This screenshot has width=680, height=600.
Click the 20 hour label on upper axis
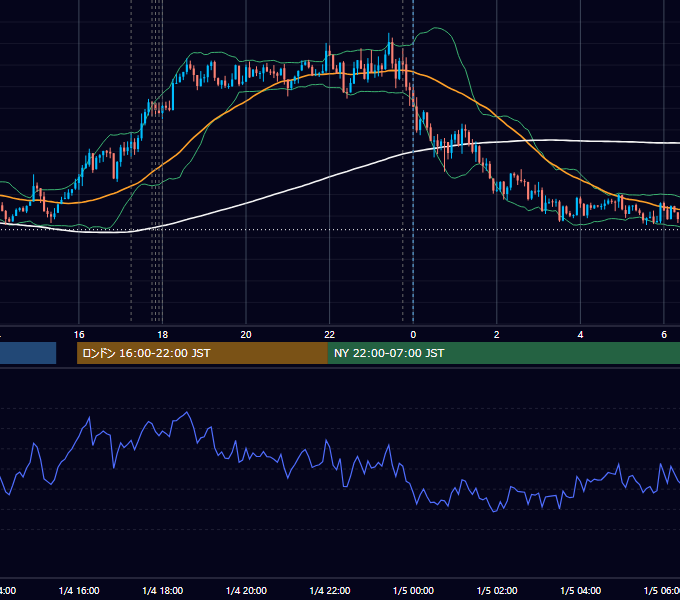click(x=246, y=335)
